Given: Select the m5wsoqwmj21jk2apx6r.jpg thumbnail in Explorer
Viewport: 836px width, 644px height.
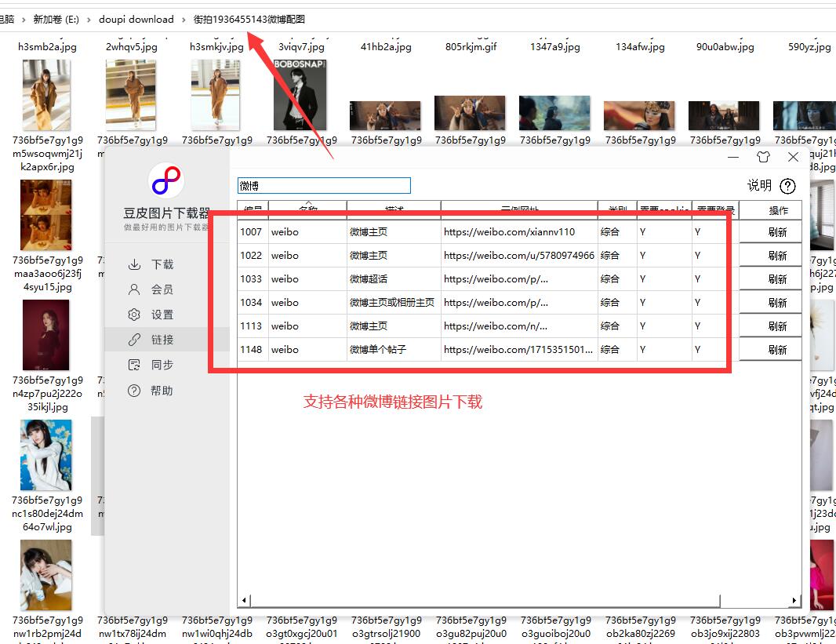Looking at the screenshot, I should (x=47, y=95).
